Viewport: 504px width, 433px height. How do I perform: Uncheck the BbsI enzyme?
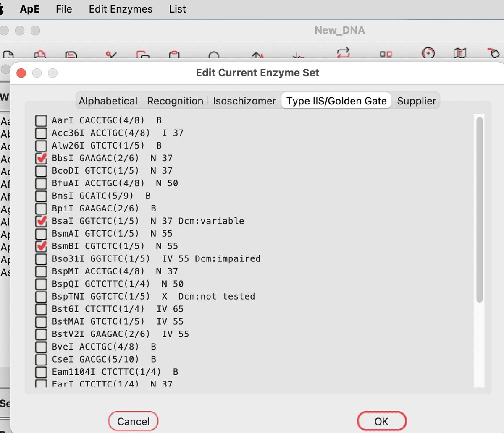(x=41, y=159)
